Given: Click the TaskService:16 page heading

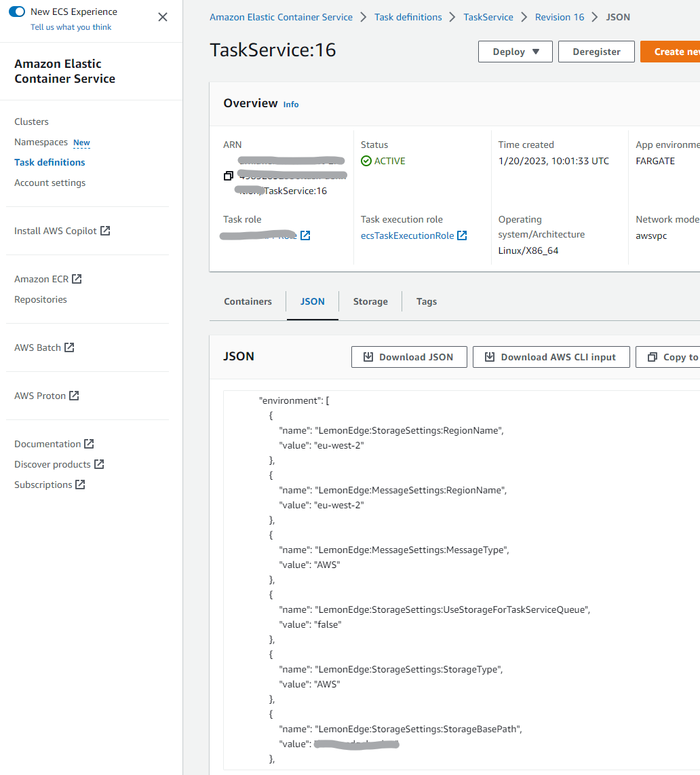Looking at the screenshot, I should tap(273, 50).
